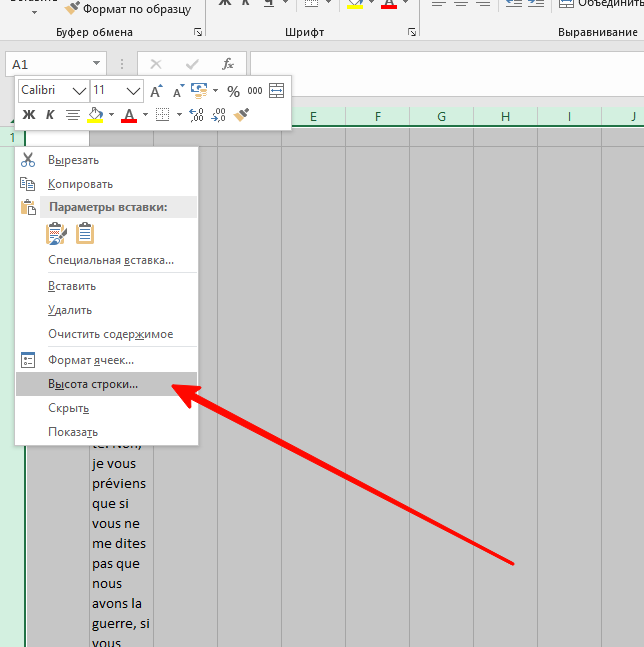The height and width of the screenshot is (647, 644).
Task: Apply percent style in mini toolbar
Action: click(x=233, y=91)
